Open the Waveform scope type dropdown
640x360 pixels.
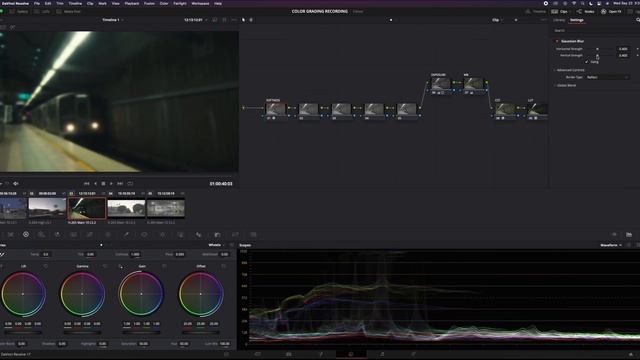tap(611, 245)
